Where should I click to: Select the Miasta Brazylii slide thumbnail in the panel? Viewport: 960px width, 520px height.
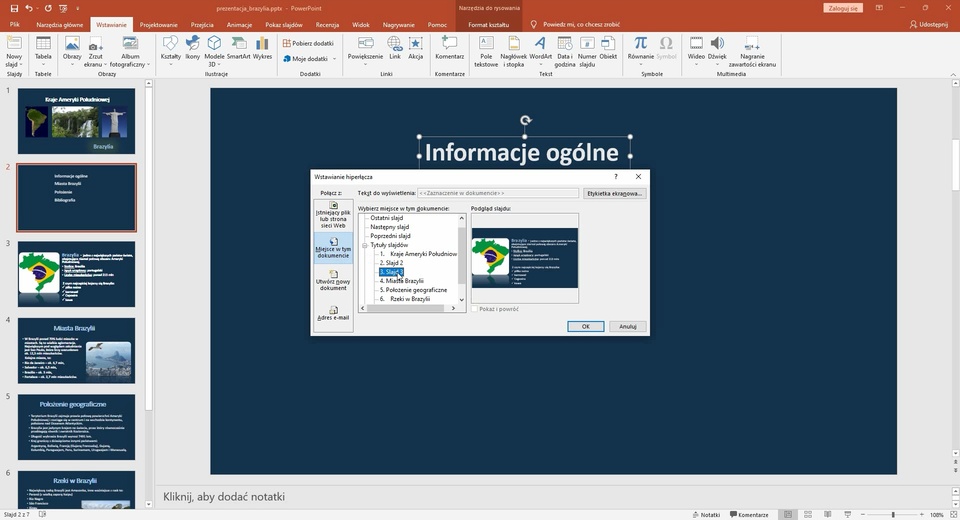(76, 349)
